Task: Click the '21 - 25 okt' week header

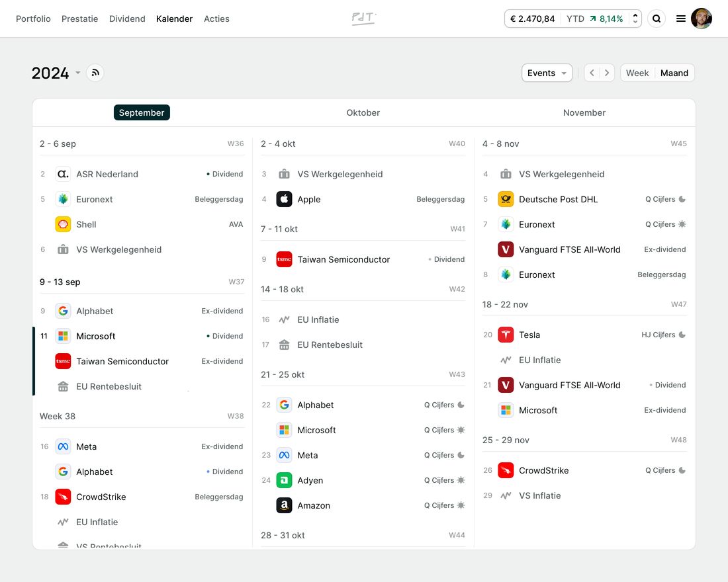Action: (x=283, y=374)
